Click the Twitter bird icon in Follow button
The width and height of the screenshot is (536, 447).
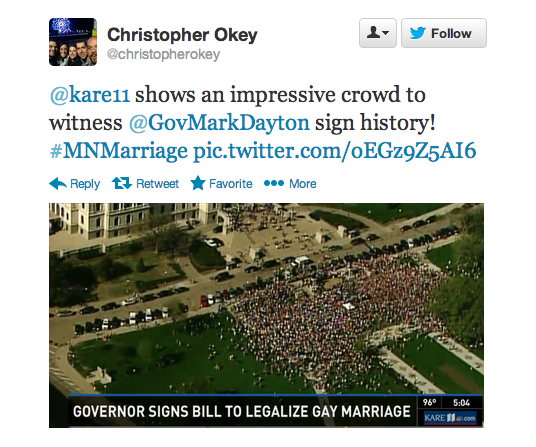point(417,33)
